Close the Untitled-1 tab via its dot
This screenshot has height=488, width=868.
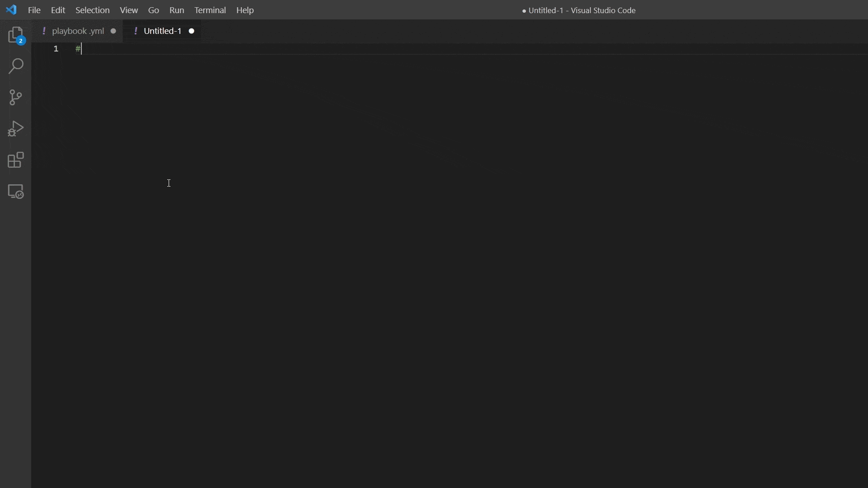[x=192, y=31]
